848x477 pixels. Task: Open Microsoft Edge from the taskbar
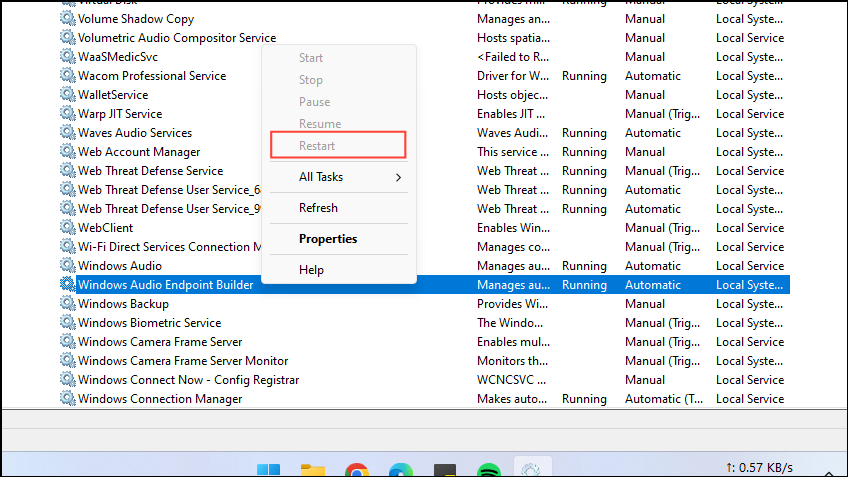pyautogui.click(x=401, y=469)
